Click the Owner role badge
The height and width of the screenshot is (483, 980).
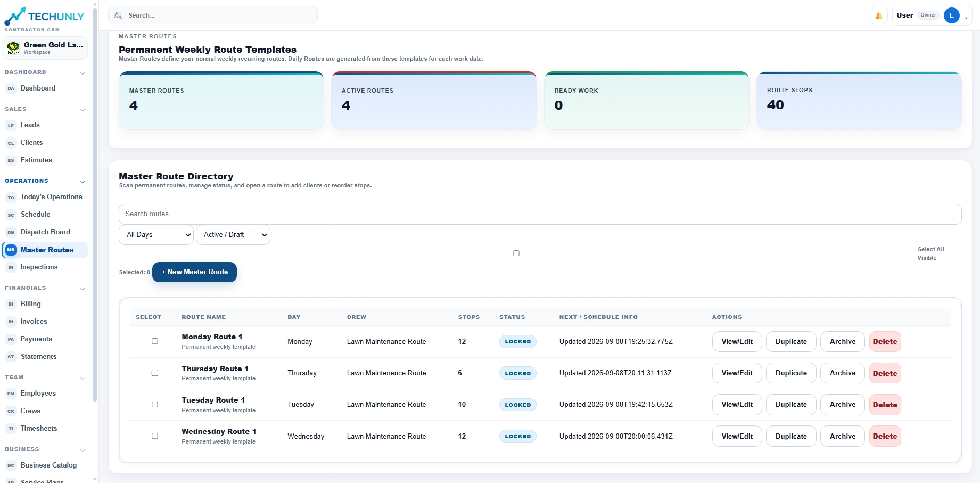[928, 15]
